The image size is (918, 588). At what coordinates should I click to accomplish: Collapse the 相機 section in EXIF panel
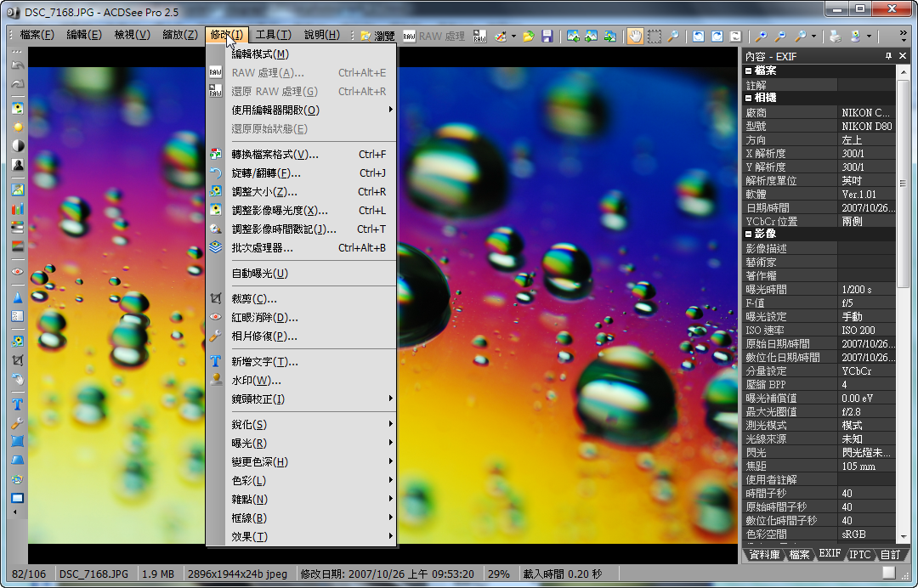click(x=750, y=98)
